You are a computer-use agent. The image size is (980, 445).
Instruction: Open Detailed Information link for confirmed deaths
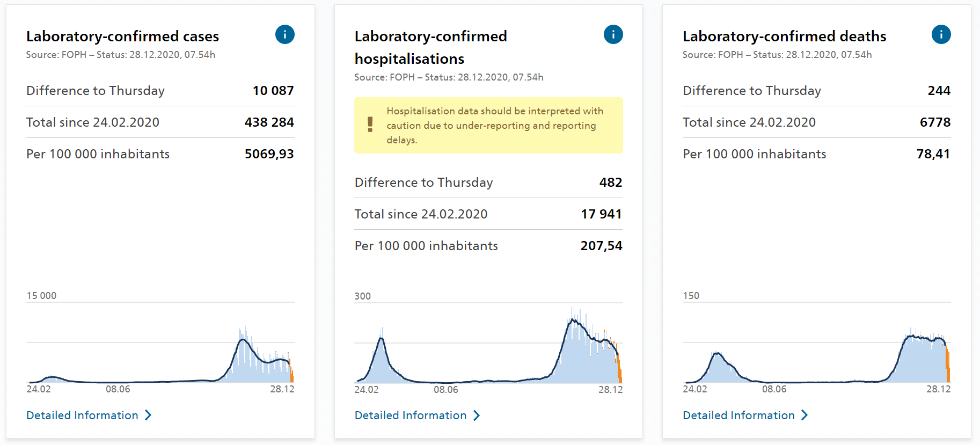[x=738, y=415]
